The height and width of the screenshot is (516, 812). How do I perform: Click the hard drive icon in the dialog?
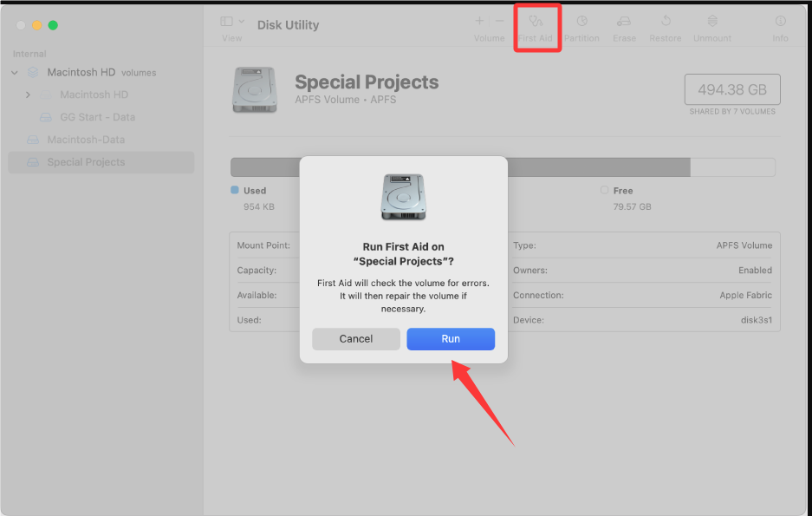(x=404, y=197)
